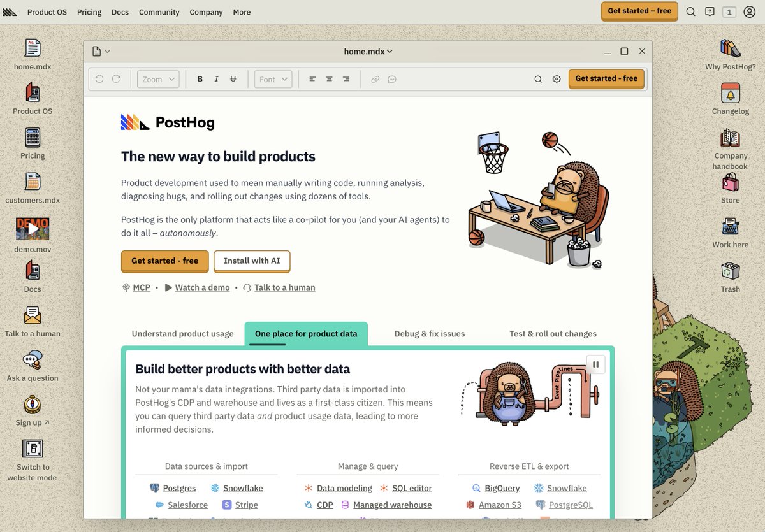765x532 pixels.
Task: Open the Font dropdown
Action: [x=273, y=79]
